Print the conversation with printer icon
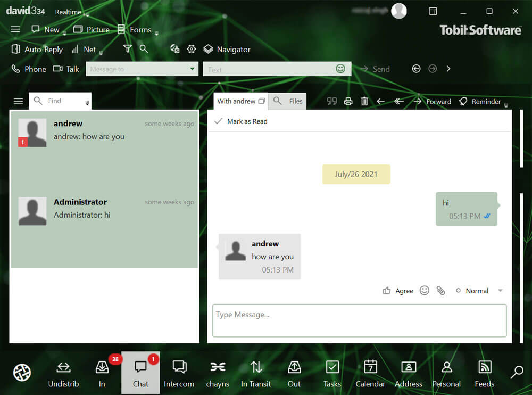 click(x=348, y=101)
